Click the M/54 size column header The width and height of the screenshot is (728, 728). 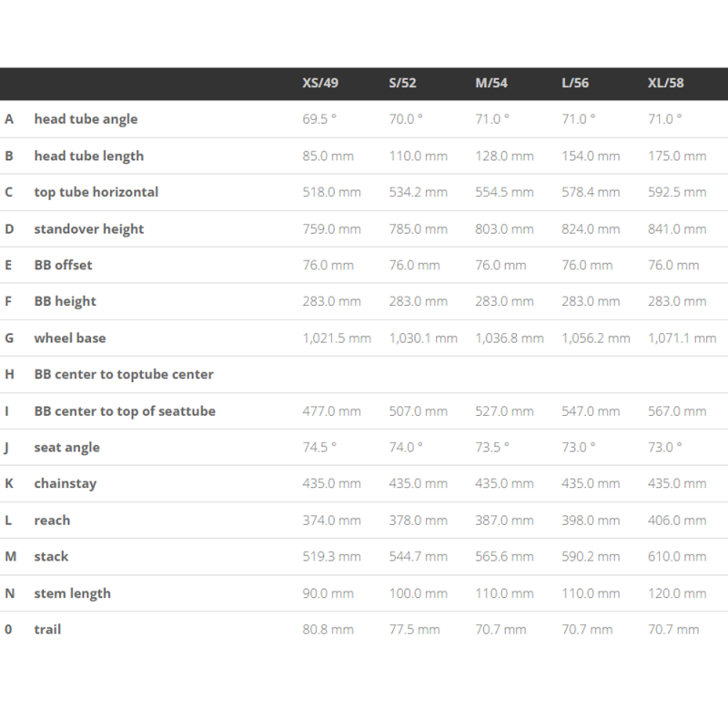491,83
